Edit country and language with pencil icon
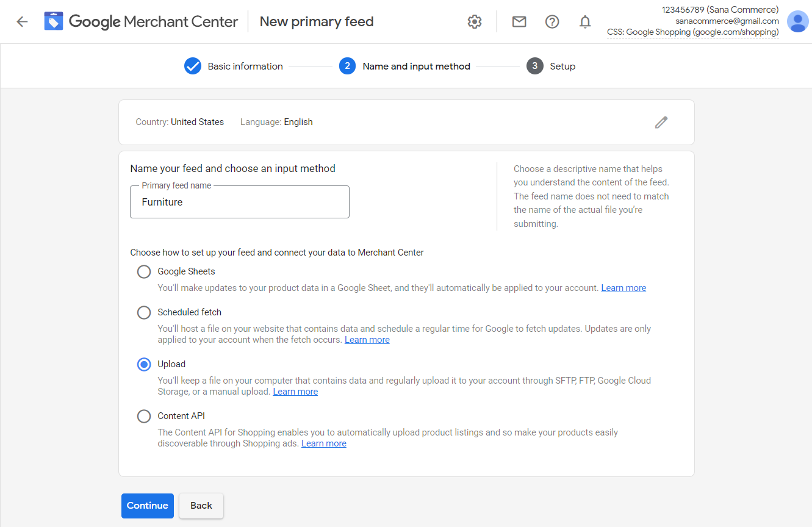This screenshot has width=812, height=527. 661,122
